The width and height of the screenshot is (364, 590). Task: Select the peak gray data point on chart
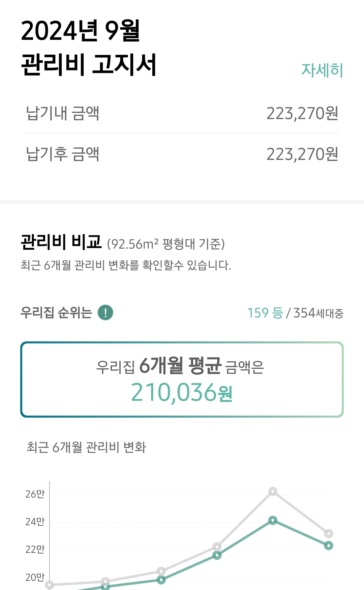[x=273, y=491]
